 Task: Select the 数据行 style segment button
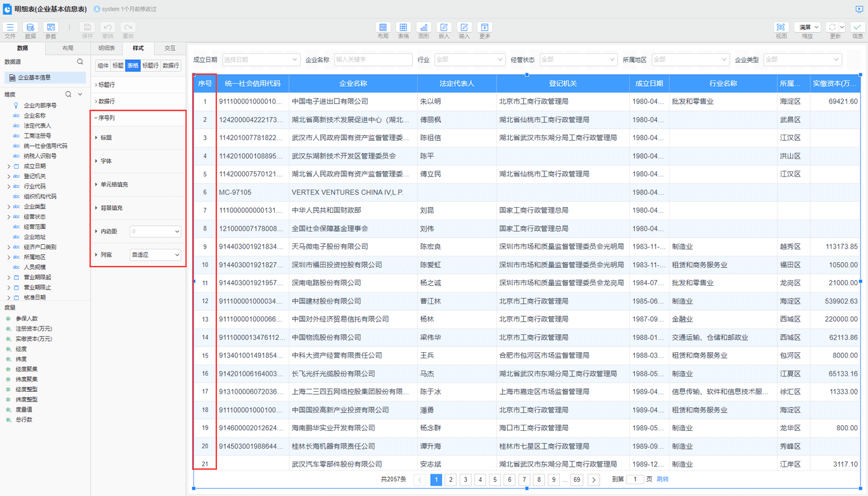[x=170, y=66]
